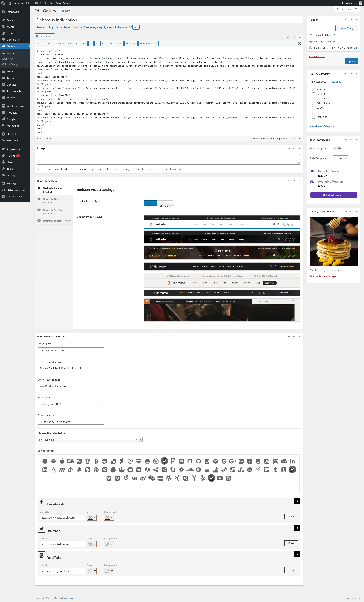364x602 pixels.
Task: Uncheck the EVENTES category checkbox
Action: pyautogui.click(x=313, y=89)
